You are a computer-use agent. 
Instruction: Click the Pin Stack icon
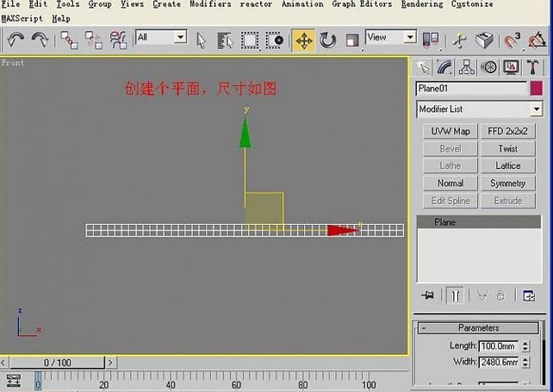[x=428, y=295]
